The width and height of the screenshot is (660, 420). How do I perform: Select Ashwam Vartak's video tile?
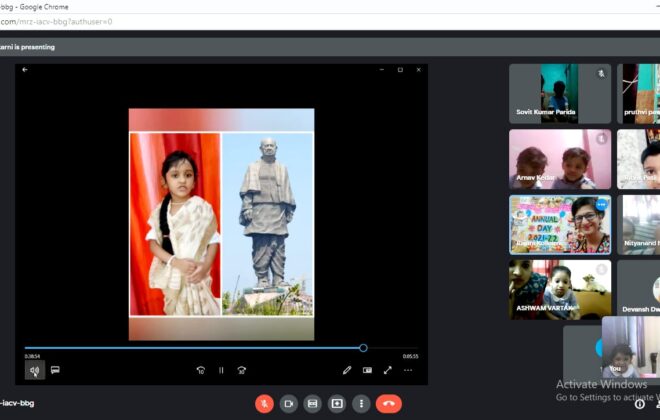click(x=560, y=290)
